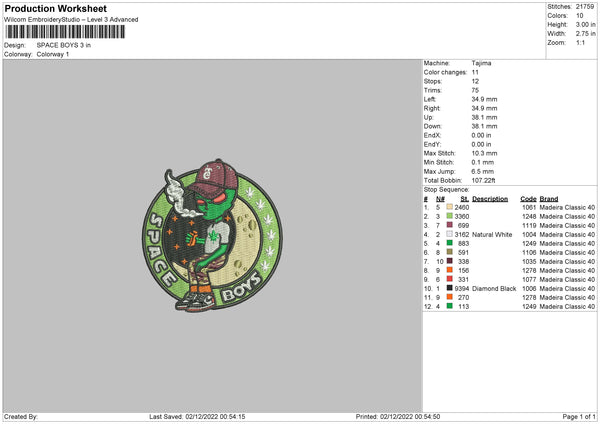Select the maroon swatch for 699 stitches
The height and width of the screenshot is (424, 600).
coord(449,225)
